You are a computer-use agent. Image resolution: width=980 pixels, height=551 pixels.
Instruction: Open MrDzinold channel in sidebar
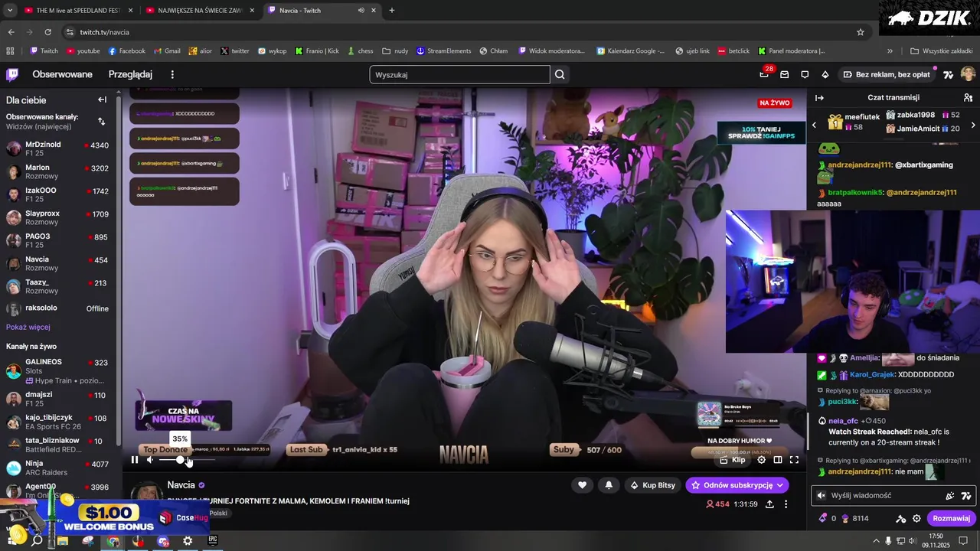(57, 148)
